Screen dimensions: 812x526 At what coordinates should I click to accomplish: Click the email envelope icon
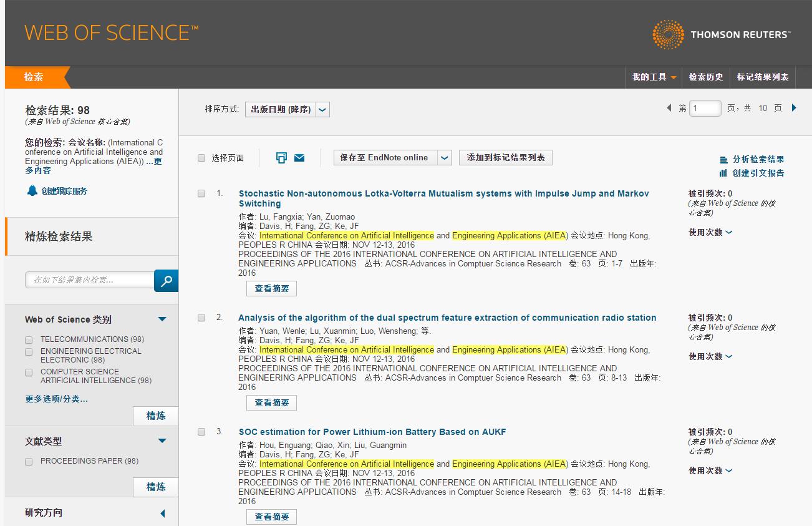[299, 158]
